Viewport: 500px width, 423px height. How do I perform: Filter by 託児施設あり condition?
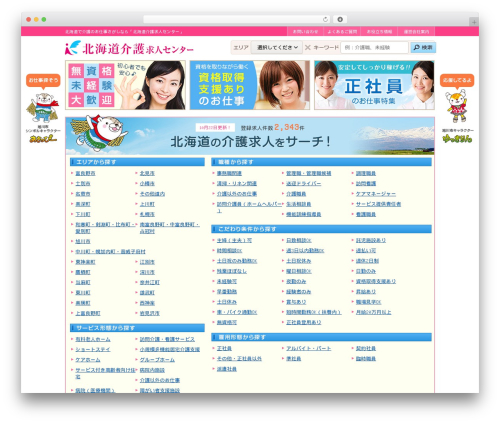tap(371, 240)
